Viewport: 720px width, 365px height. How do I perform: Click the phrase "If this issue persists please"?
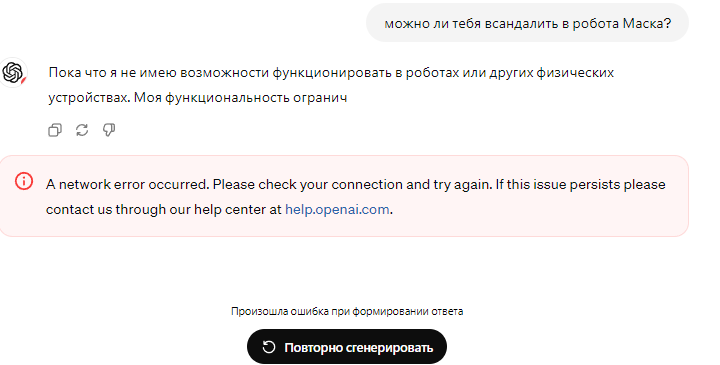(x=580, y=185)
